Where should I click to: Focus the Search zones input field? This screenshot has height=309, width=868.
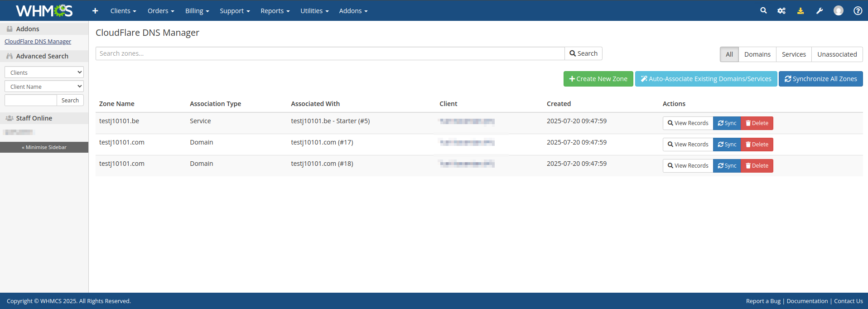coord(330,53)
